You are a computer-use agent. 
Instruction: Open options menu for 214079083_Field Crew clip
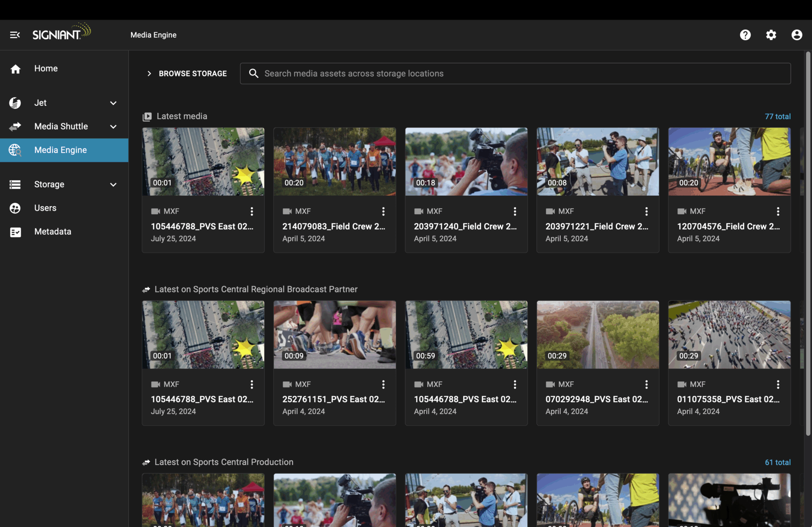pos(383,211)
